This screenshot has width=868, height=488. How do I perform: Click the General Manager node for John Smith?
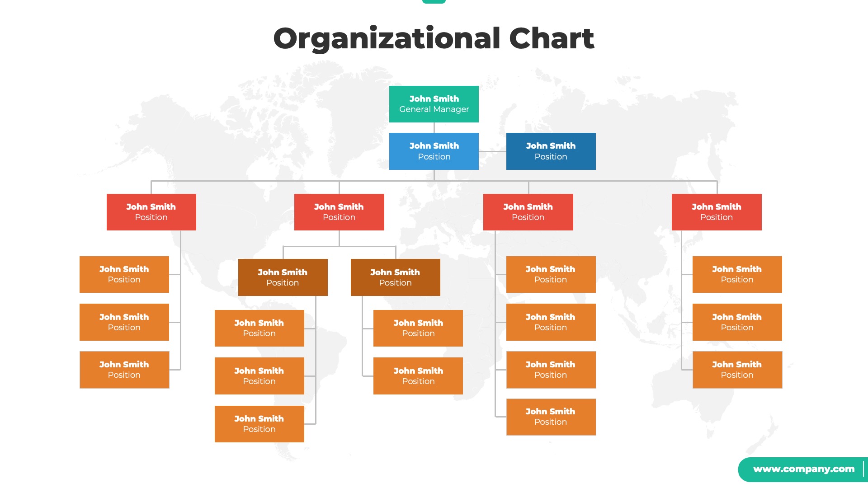coord(434,103)
